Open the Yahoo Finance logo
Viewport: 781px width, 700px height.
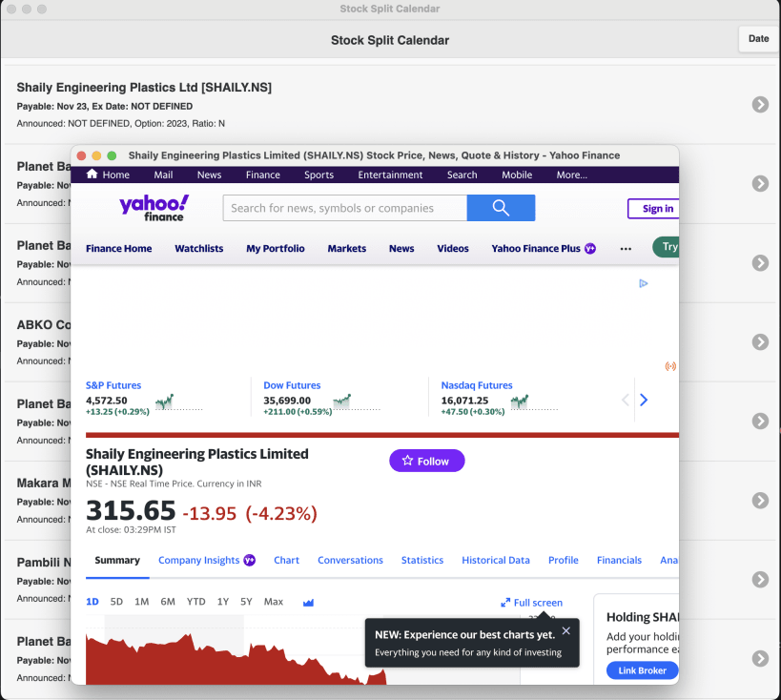(154, 208)
